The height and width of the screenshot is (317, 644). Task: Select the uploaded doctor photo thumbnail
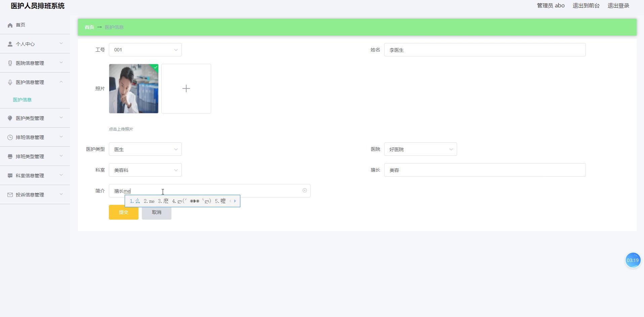(133, 89)
